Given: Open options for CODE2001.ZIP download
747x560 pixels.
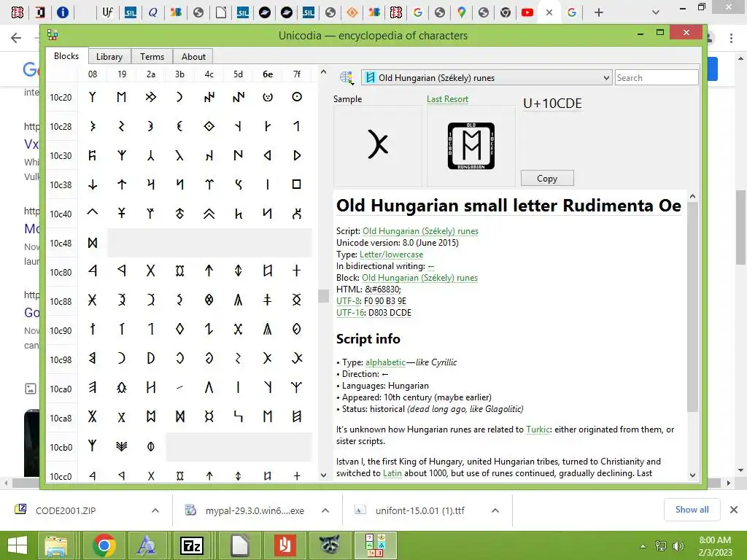Looking at the screenshot, I should tap(155, 510).
